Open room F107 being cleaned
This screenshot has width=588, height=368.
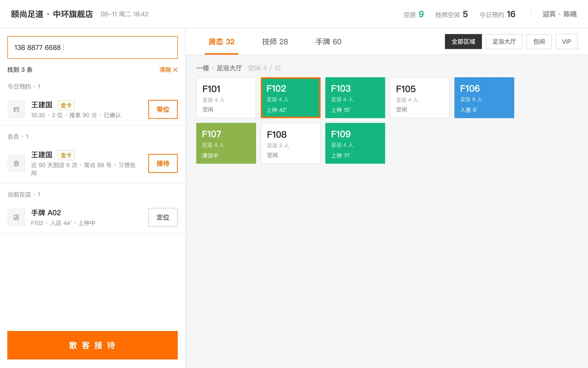point(226,143)
